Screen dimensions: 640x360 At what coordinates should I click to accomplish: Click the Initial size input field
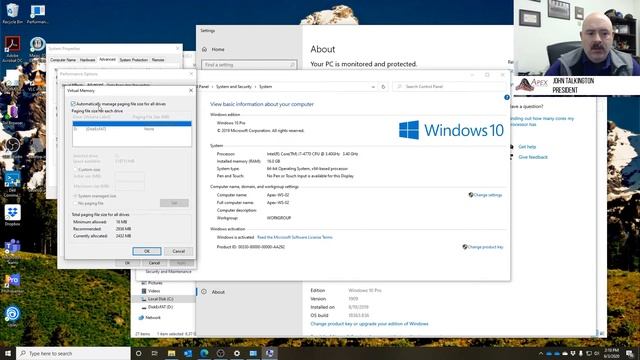click(130, 176)
